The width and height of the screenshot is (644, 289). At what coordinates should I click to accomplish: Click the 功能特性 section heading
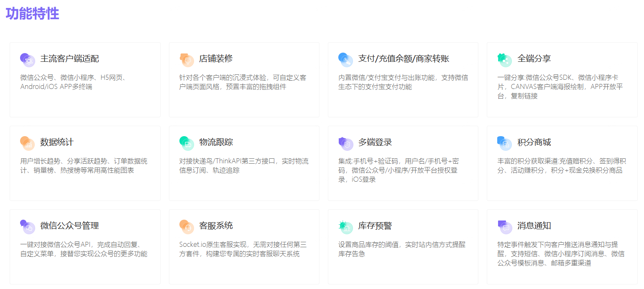coord(32,13)
